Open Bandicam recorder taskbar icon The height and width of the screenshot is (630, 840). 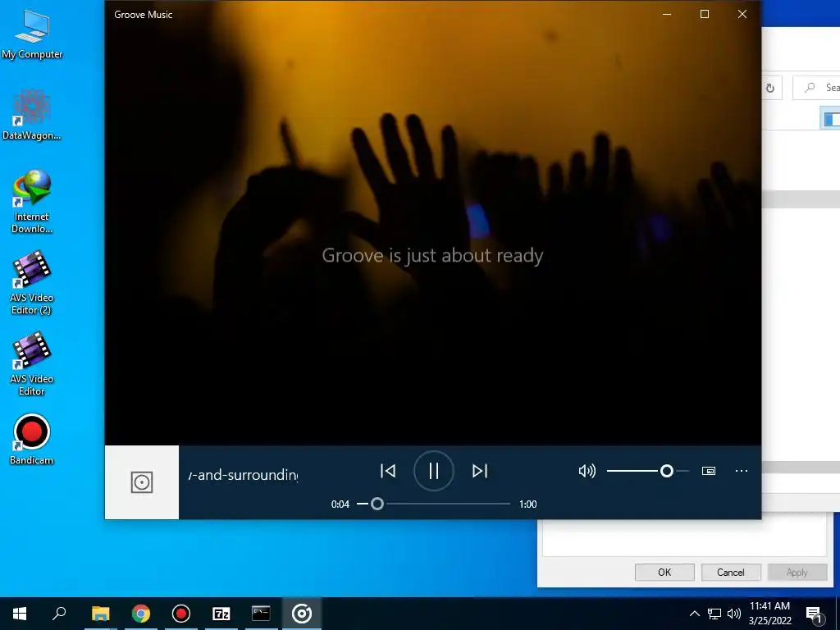pyautogui.click(x=181, y=614)
